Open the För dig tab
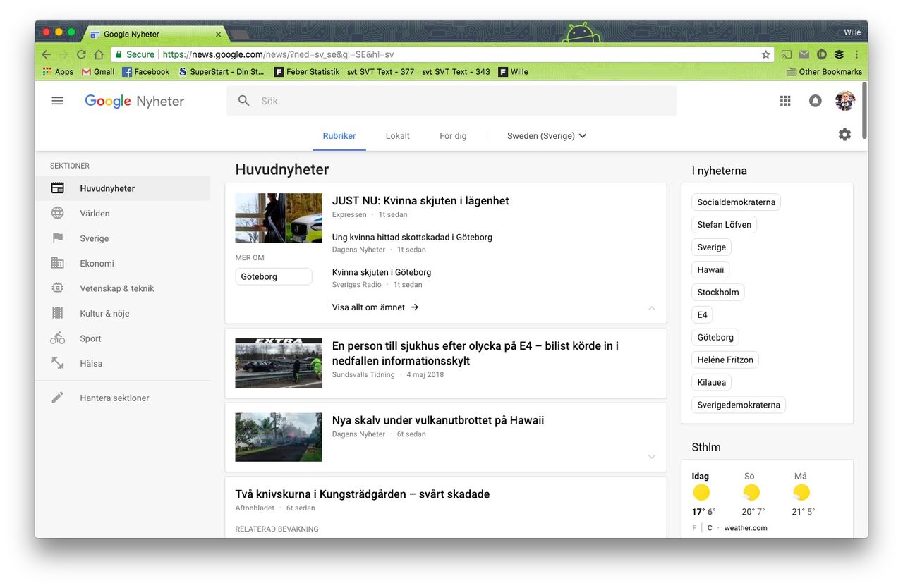 click(453, 135)
